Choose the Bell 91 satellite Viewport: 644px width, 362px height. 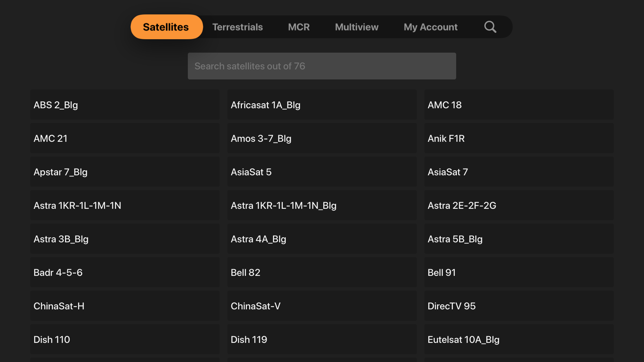point(519,273)
